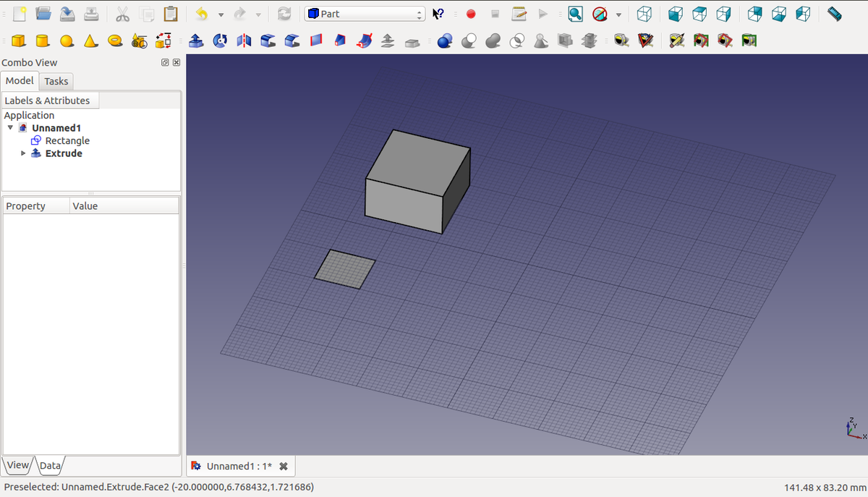868x497 pixels.
Task: Click the Mirror tool icon
Action: coord(244,41)
